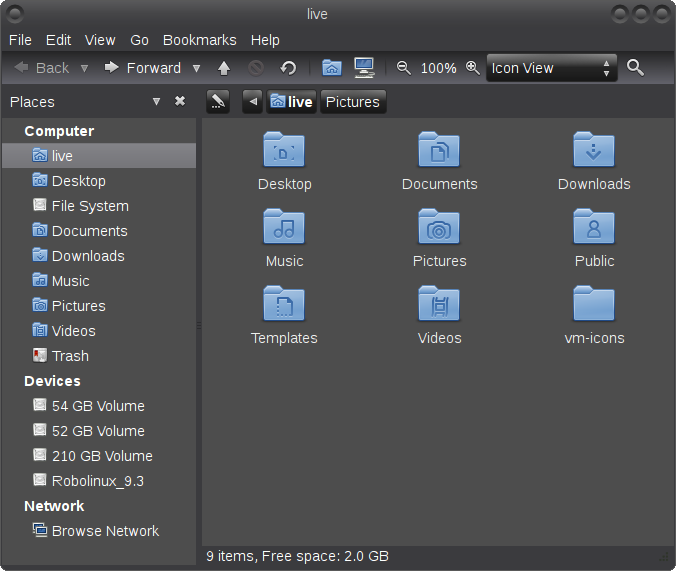Select the live path bar button
The width and height of the screenshot is (676, 571).
[291, 102]
